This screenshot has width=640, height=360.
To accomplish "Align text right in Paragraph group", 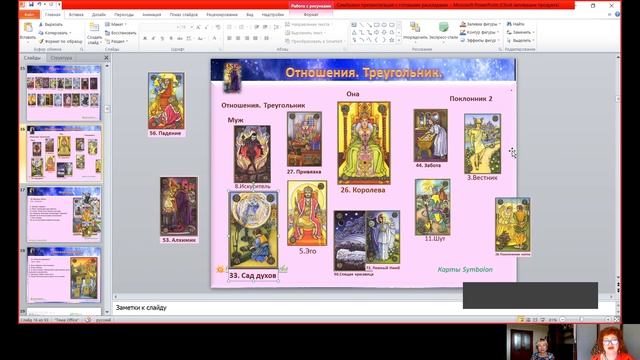I will [x=247, y=38].
